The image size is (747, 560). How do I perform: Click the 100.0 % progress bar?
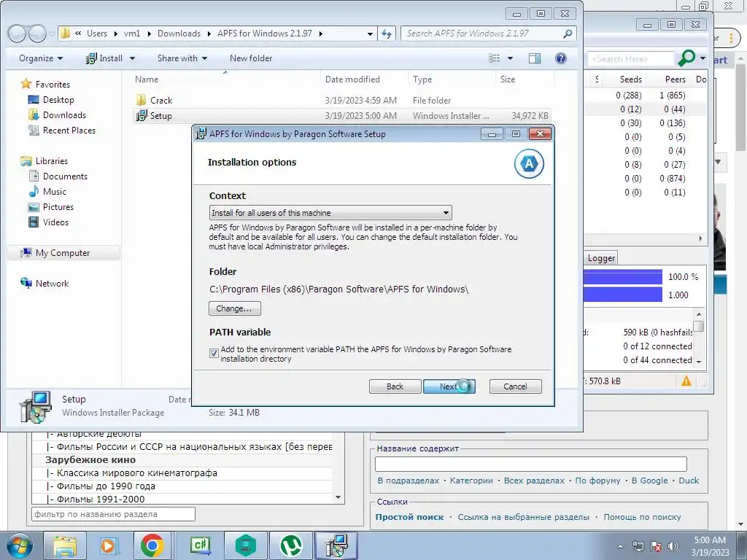(623, 276)
